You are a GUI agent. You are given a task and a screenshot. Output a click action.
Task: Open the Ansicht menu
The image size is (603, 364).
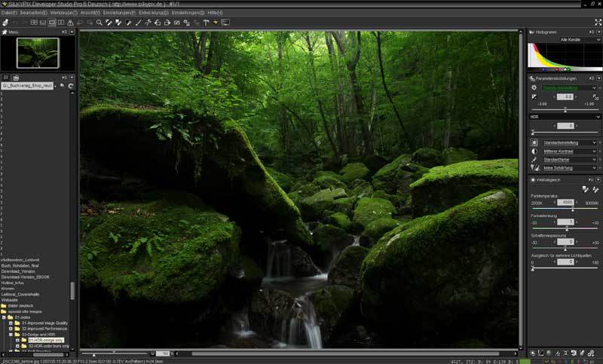pyautogui.click(x=90, y=13)
